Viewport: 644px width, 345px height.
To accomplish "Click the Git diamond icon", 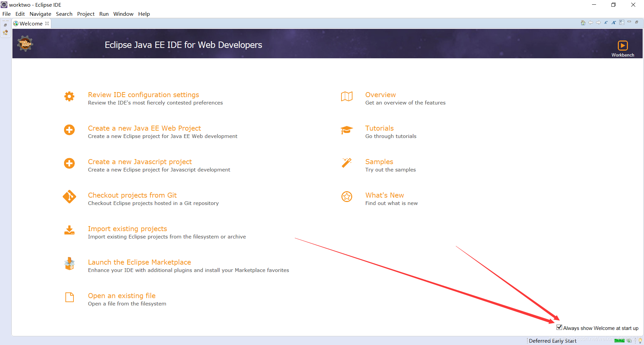I will click(x=69, y=197).
